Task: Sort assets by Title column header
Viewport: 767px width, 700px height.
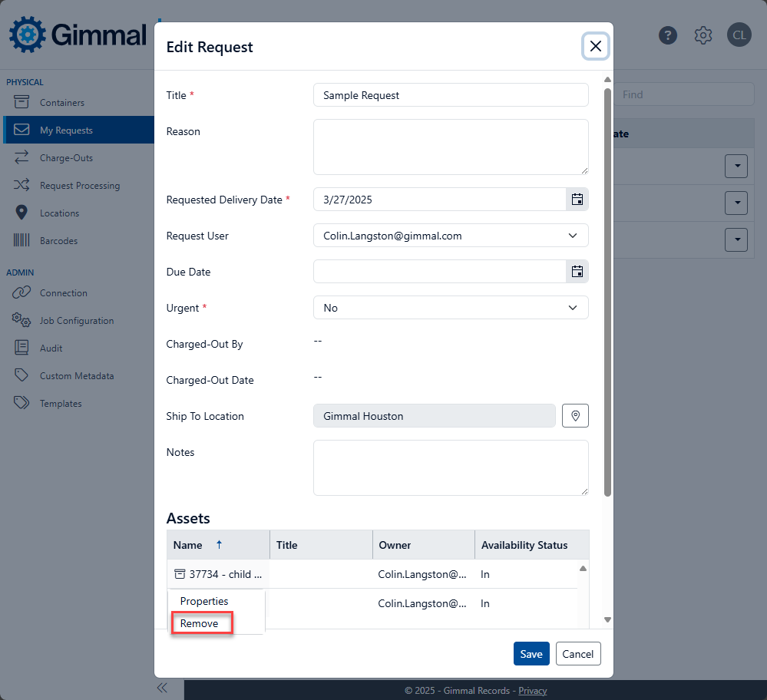Action: (322, 544)
